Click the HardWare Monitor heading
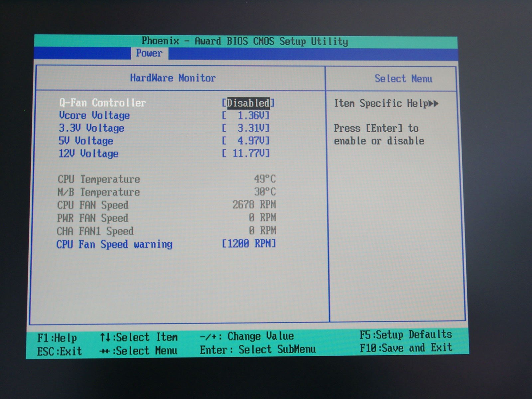 pos(173,78)
